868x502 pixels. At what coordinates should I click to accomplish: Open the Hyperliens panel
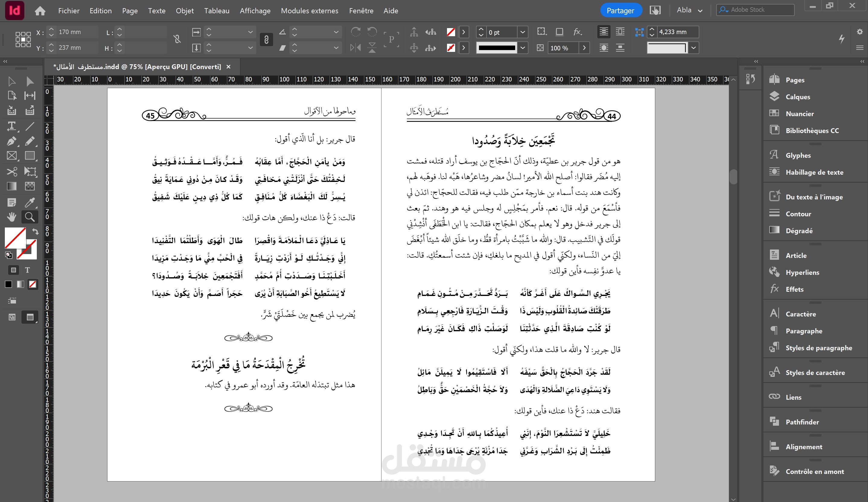coord(802,272)
